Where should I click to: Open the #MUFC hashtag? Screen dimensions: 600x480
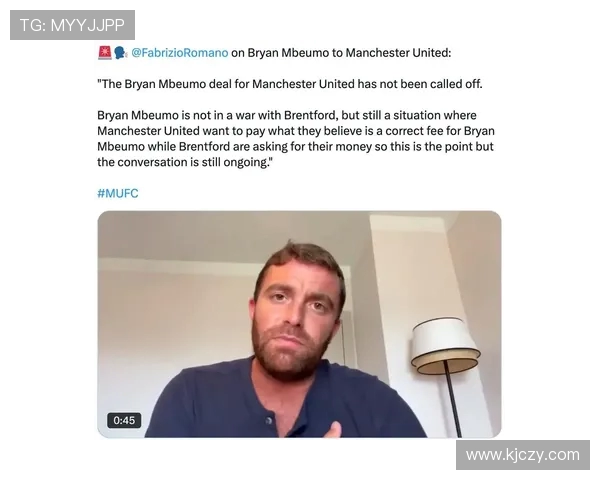pyautogui.click(x=118, y=193)
